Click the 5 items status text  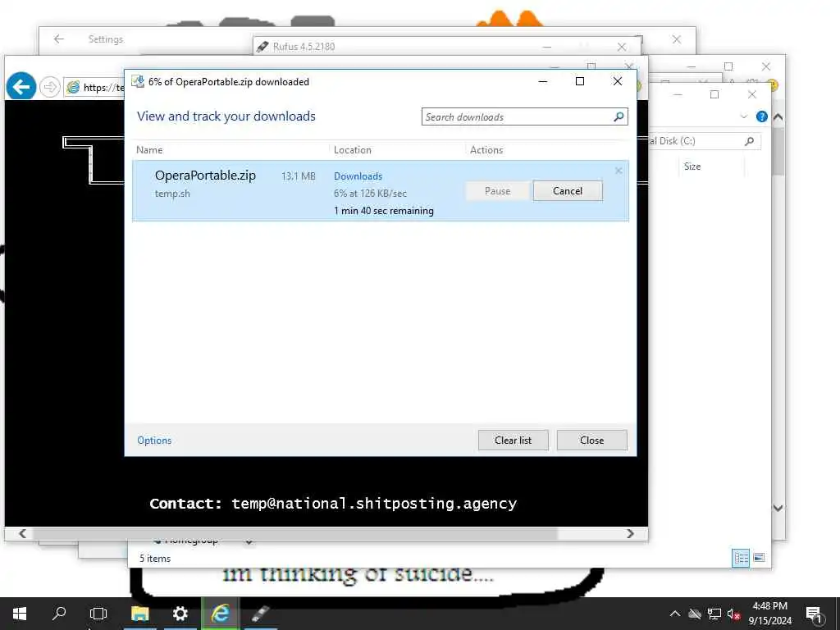[x=155, y=558]
